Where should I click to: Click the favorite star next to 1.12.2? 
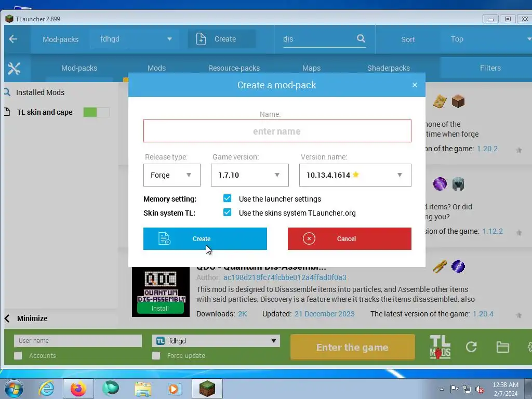pos(519,232)
